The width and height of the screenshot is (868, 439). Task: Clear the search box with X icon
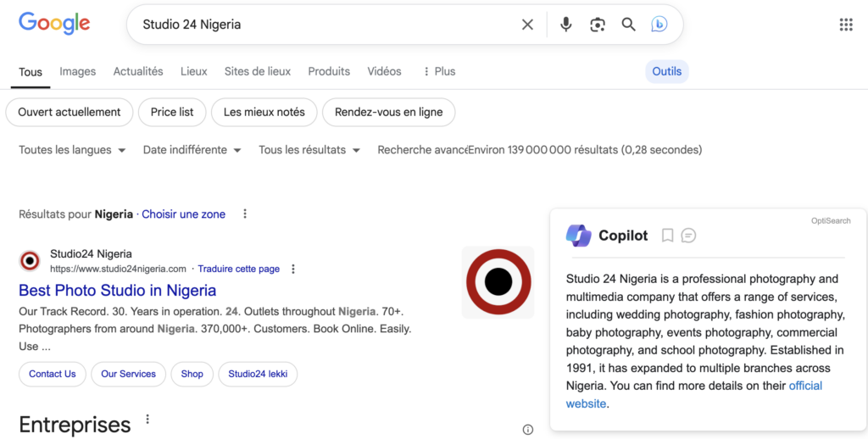click(527, 25)
